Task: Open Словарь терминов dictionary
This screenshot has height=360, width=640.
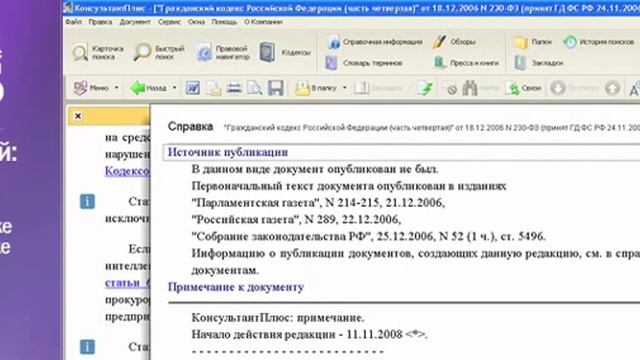Action: 364,63
